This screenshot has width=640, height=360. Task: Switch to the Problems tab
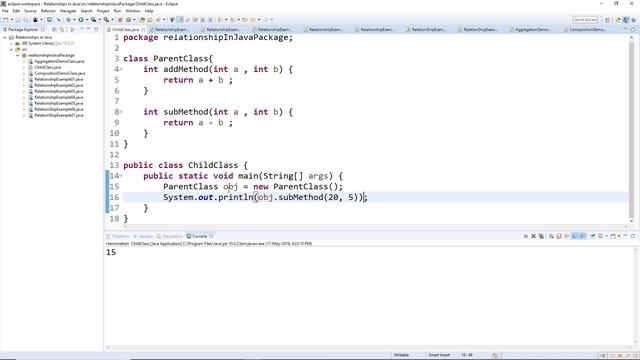pyautogui.click(x=118, y=236)
